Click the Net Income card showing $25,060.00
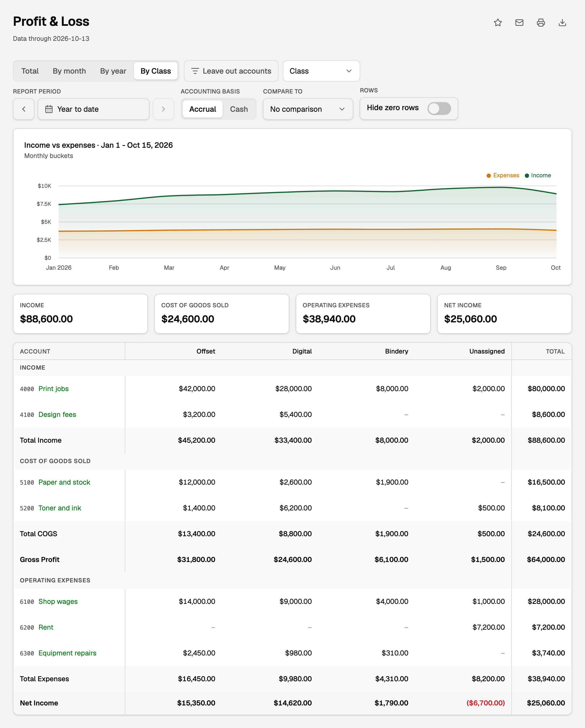Screen dimensions: 585x728 (504, 314)
